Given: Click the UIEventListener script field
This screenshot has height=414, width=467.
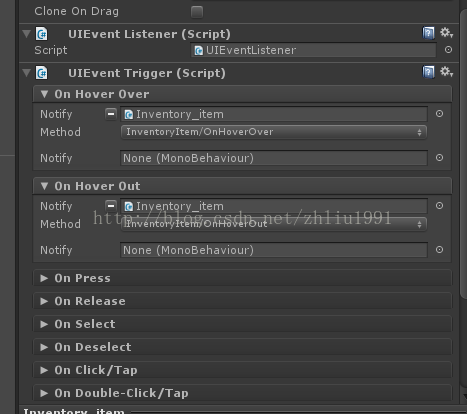Looking at the screenshot, I should [313, 50].
